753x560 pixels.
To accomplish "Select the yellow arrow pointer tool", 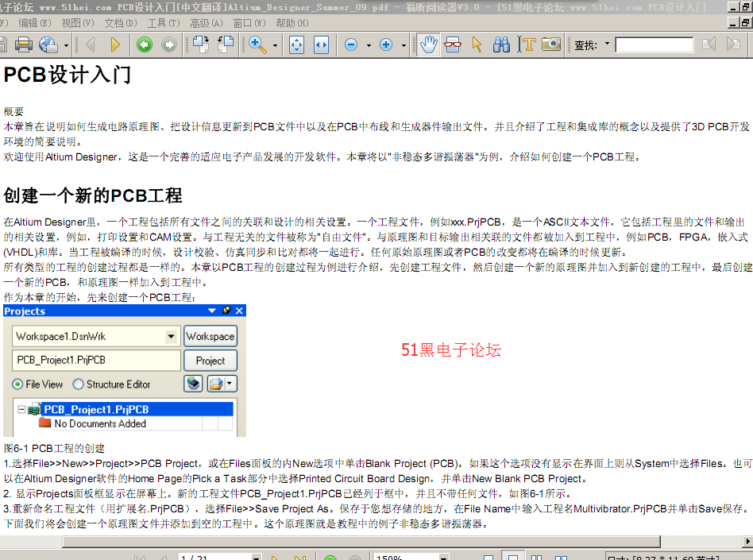I will (477, 44).
